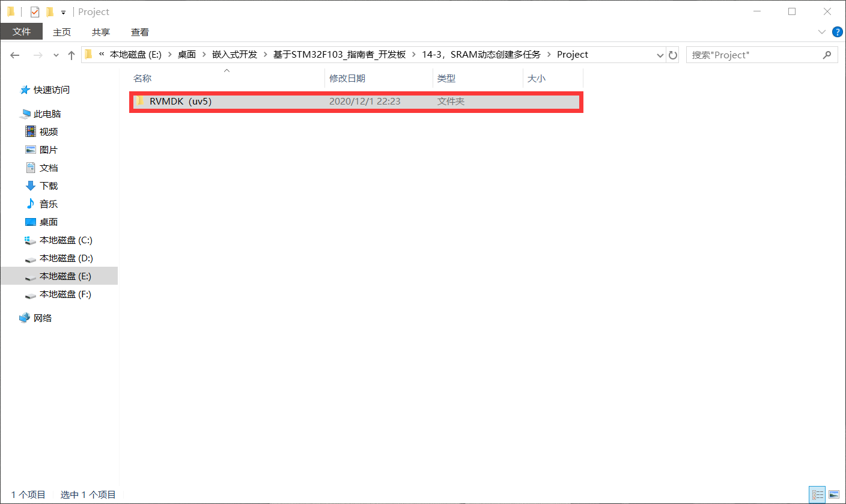Go up one folder level arrow

[72, 55]
